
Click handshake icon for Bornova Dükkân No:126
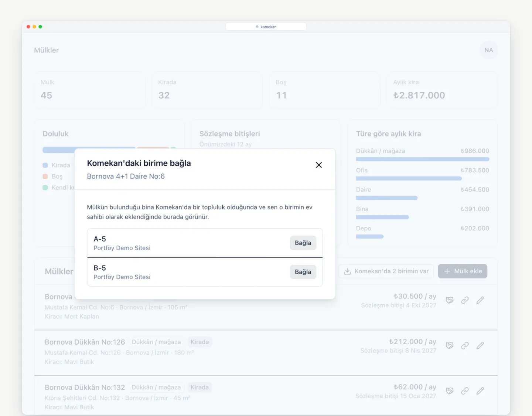tap(450, 345)
